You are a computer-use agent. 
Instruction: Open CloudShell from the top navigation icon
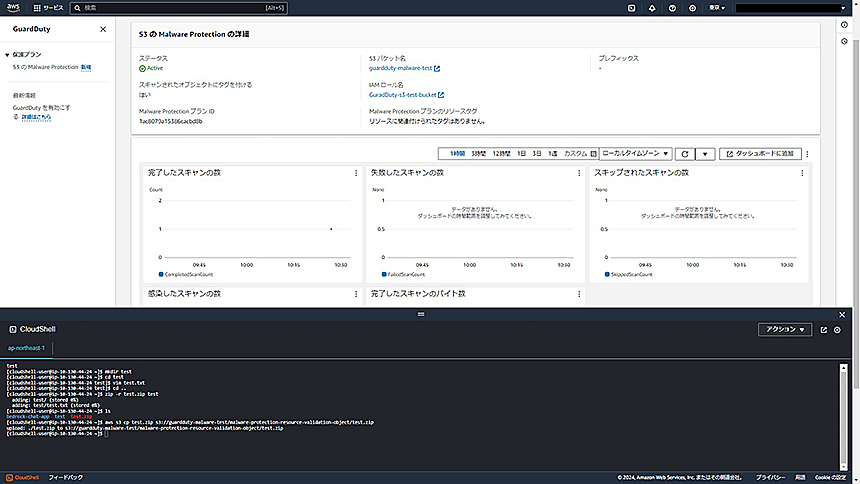pos(631,8)
